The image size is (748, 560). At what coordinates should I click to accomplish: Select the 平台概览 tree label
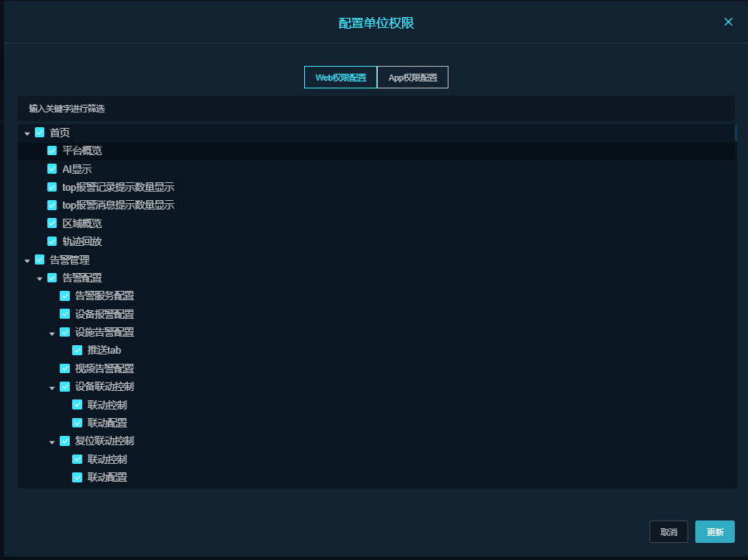pyautogui.click(x=82, y=150)
